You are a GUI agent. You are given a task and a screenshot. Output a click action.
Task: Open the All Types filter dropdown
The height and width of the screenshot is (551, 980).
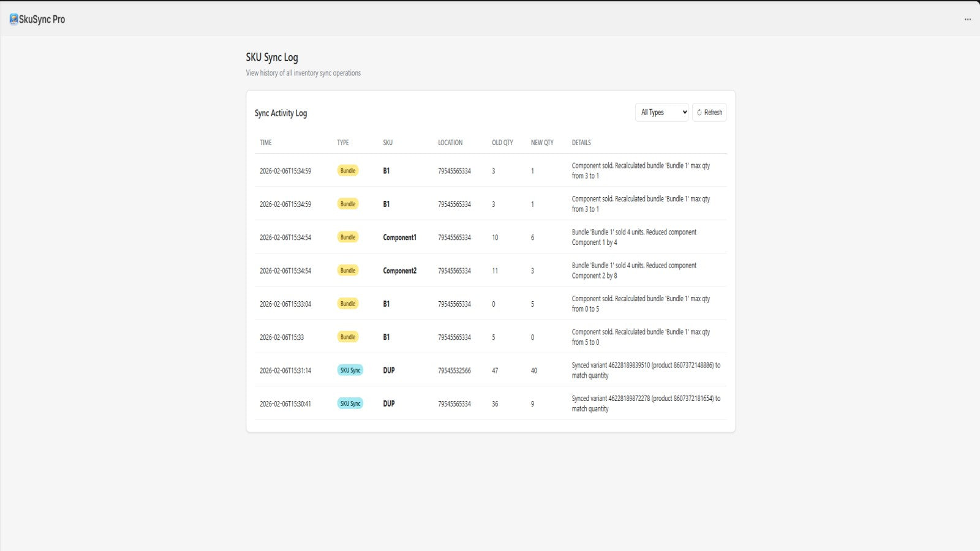click(x=661, y=112)
